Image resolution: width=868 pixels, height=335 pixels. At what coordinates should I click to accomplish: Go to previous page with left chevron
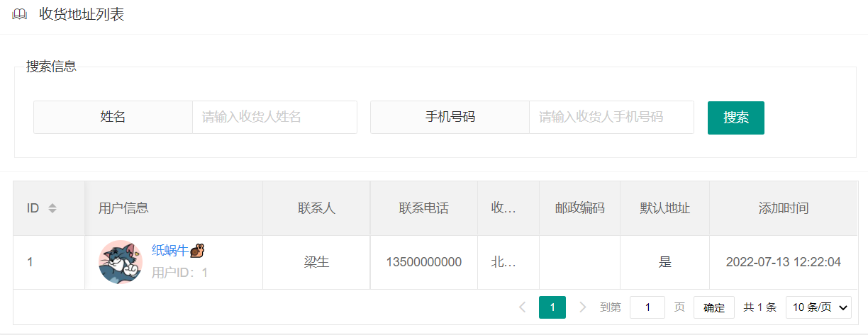pos(523,307)
